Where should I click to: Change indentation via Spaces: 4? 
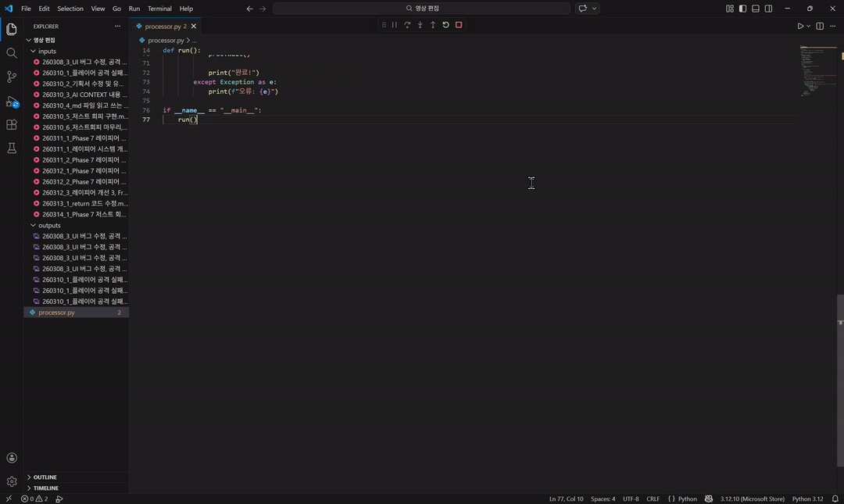(x=603, y=499)
